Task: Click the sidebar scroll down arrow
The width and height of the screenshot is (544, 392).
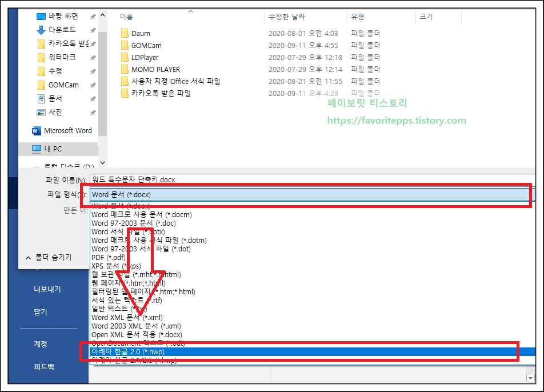Action: coord(102,162)
